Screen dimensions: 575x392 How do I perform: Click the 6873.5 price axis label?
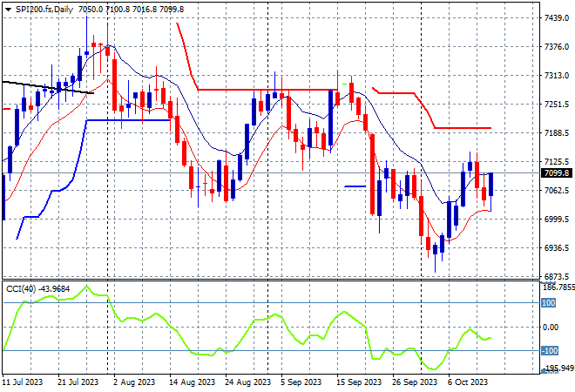pos(557,276)
